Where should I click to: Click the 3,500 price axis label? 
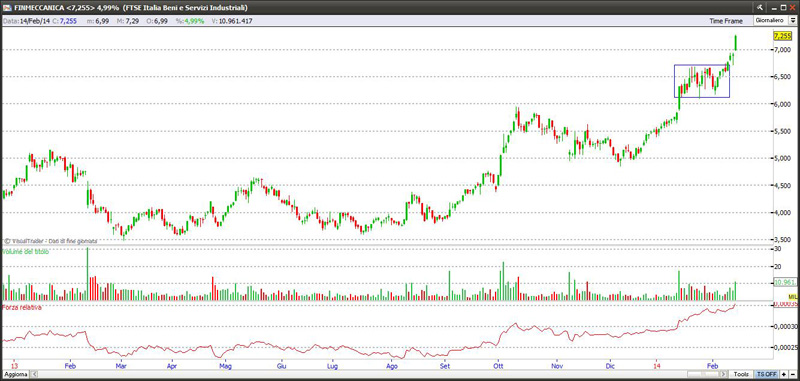click(783, 240)
